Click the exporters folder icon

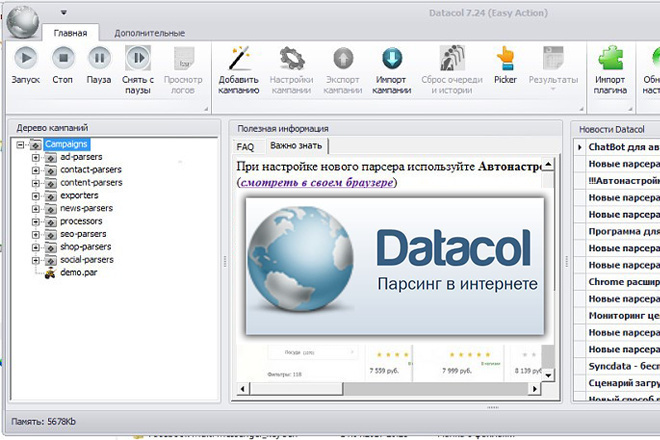click(x=51, y=196)
